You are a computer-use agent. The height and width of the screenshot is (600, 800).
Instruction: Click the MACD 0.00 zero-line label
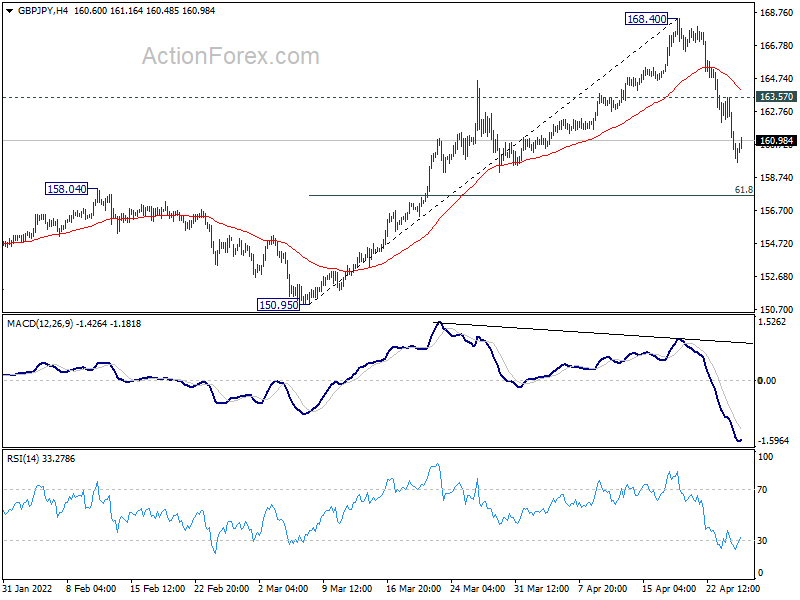(x=767, y=381)
